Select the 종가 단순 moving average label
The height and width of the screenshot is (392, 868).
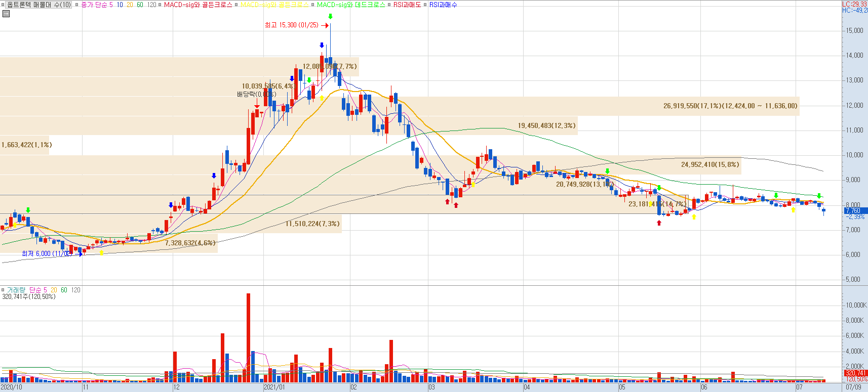pos(94,5)
